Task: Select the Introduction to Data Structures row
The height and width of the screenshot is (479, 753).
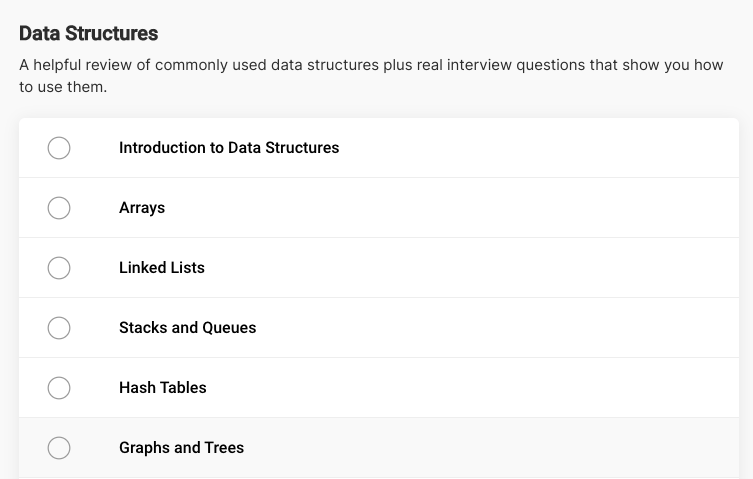Action: (x=379, y=147)
